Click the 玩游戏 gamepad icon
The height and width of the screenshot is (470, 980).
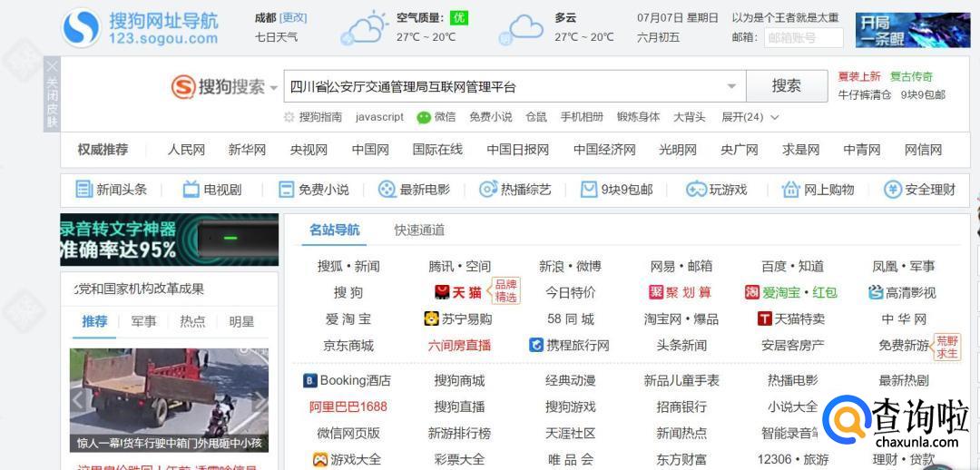[696, 190]
